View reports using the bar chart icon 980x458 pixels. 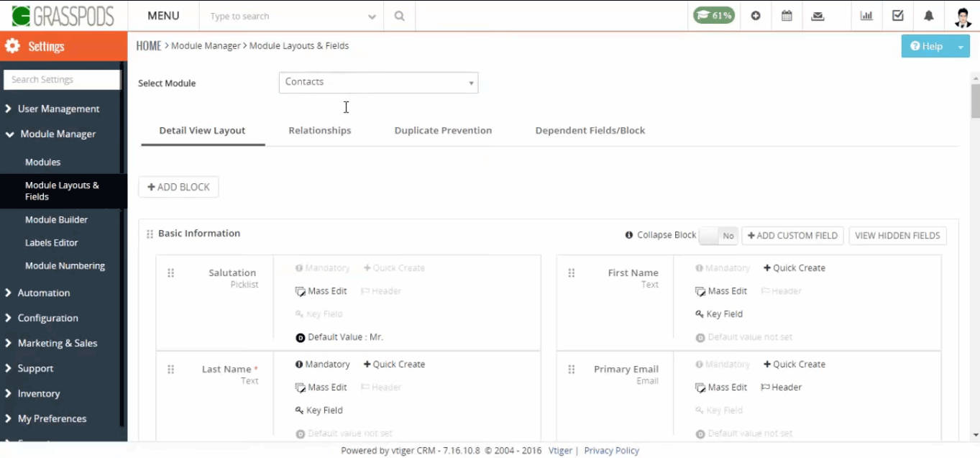[866, 15]
